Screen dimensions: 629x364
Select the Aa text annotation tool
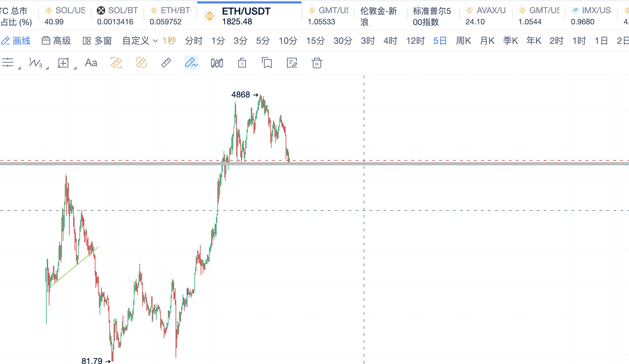point(91,63)
